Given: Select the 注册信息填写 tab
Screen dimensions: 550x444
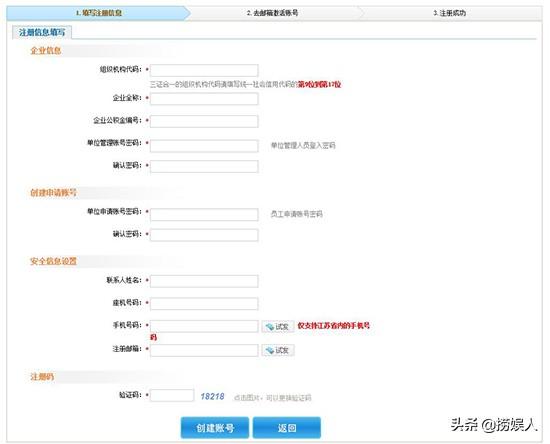Looking at the screenshot, I should tap(42, 32).
